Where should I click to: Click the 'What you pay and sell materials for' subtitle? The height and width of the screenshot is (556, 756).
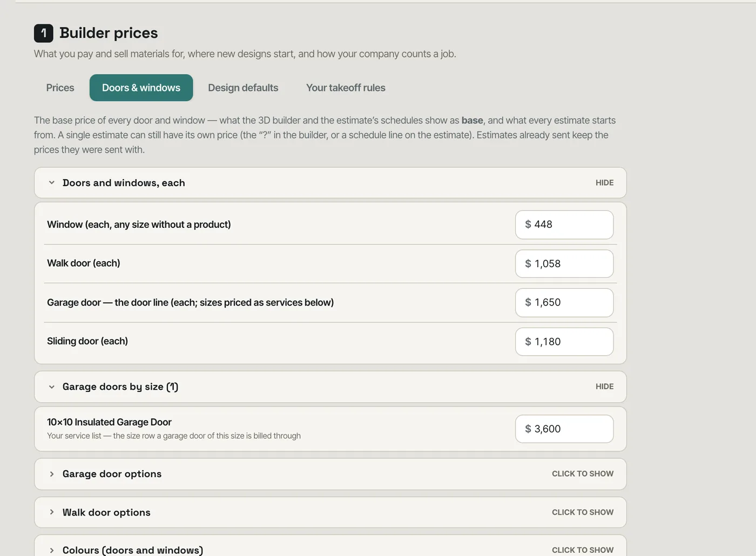click(x=245, y=54)
